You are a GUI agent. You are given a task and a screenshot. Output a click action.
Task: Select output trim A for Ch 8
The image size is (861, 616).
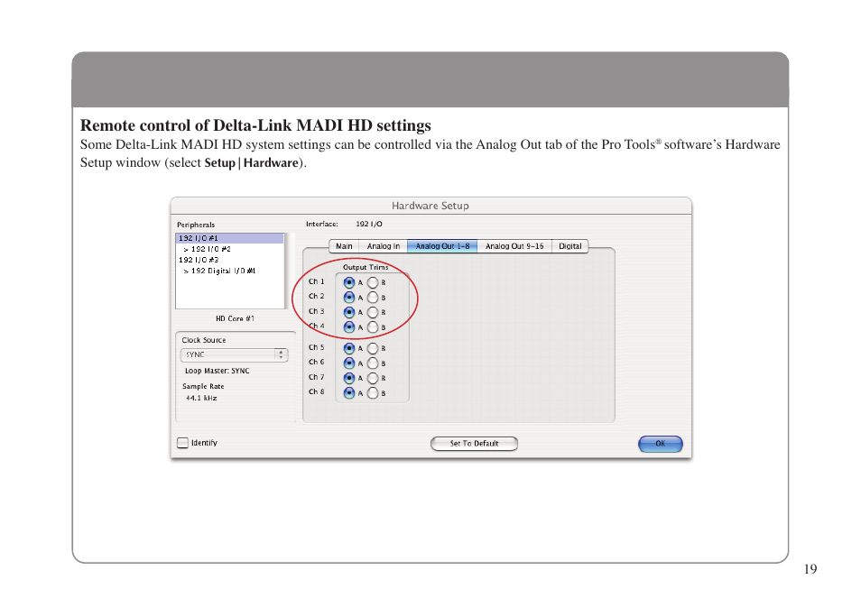pyautogui.click(x=348, y=392)
